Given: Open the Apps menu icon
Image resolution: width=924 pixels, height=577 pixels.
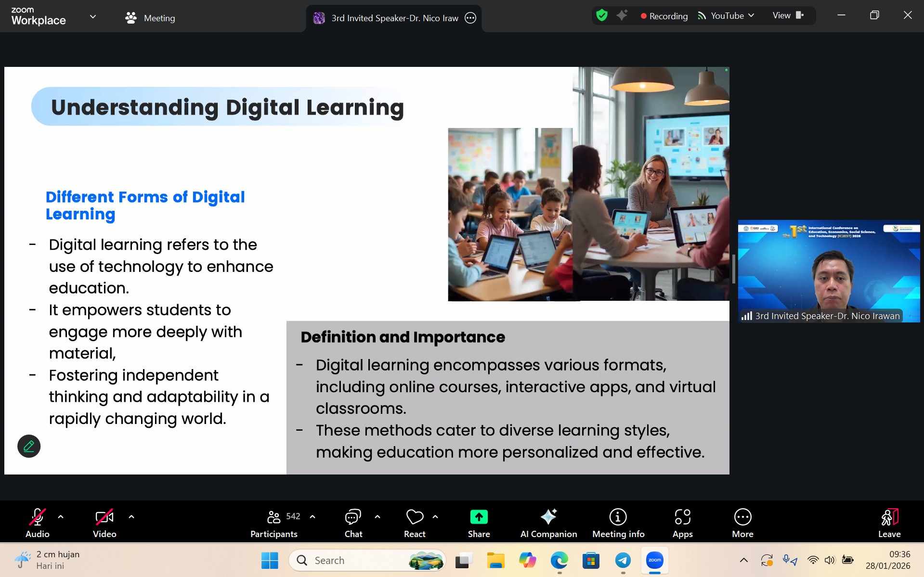Looking at the screenshot, I should tap(682, 523).
